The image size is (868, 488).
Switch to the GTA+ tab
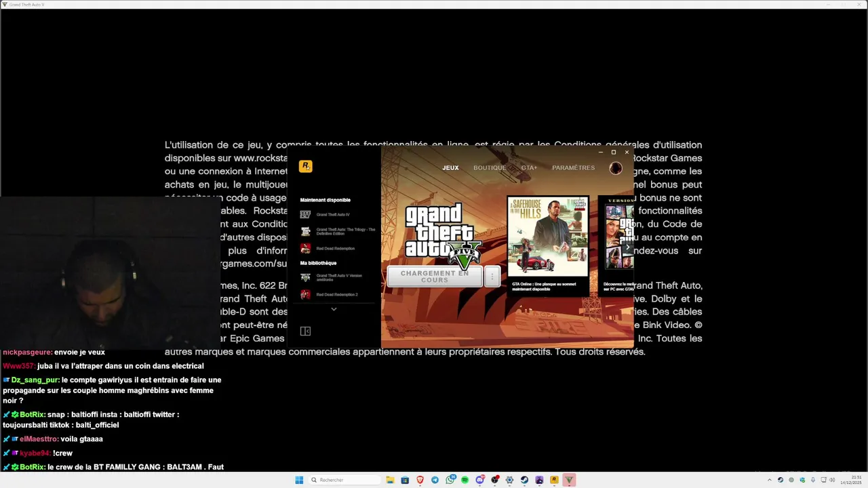[529, 168]
